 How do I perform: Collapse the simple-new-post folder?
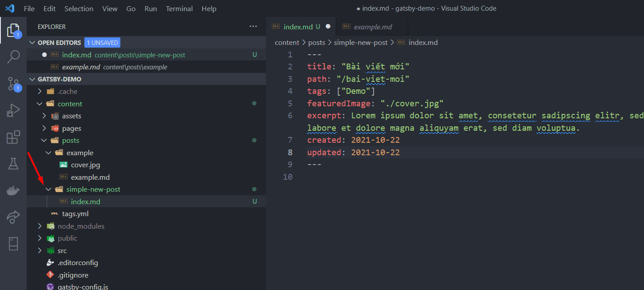48,189
